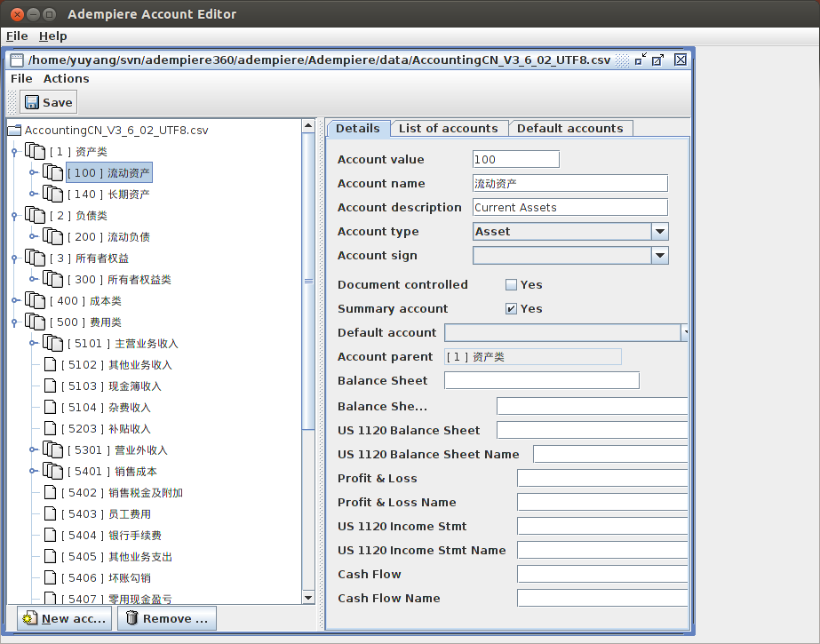Maximize the internal csv document window
Viewport: 820px width, 644px height.
click(658, 60)
